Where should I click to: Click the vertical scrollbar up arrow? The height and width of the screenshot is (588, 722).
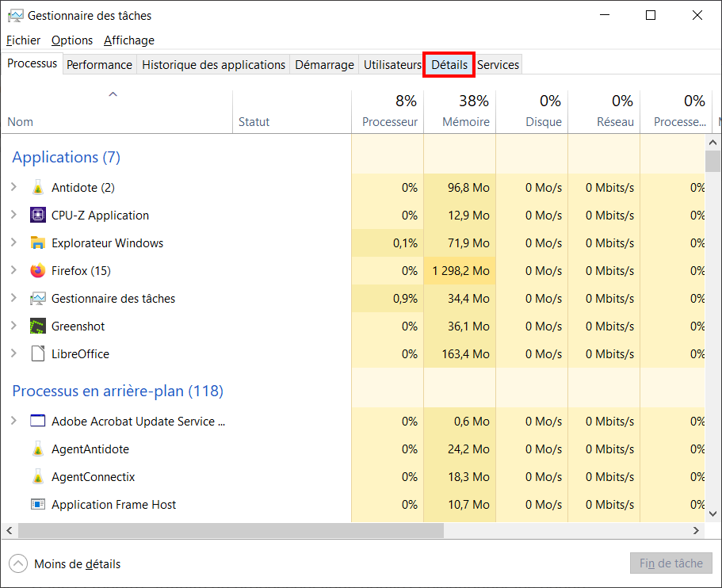tap(712, 143)
